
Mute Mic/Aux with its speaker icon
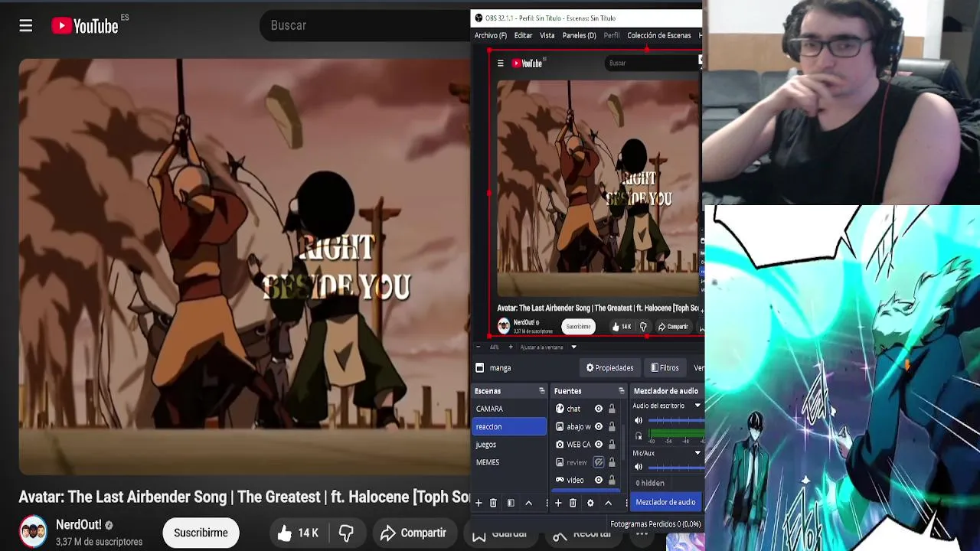click(x=639, y=467)
